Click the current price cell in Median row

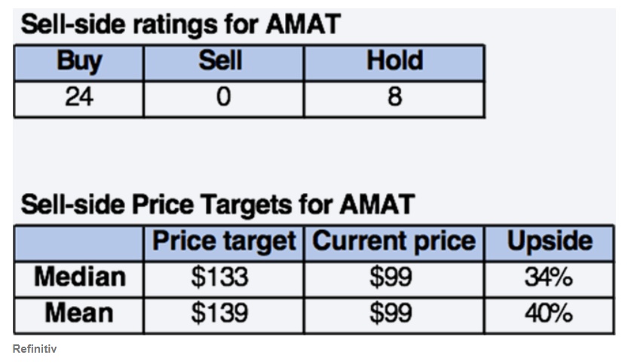(x=394, y=278)
